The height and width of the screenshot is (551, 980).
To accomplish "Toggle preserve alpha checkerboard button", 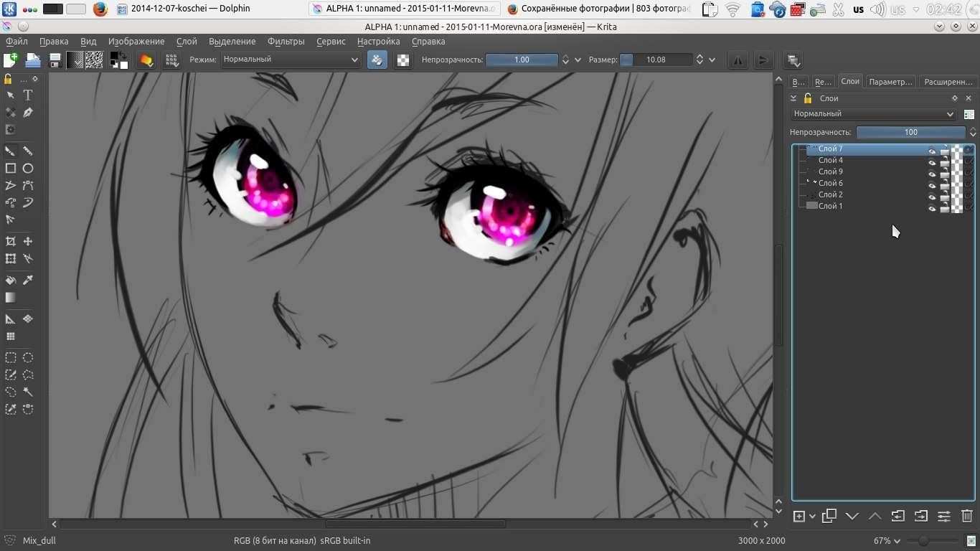I will click(x=403, y=60).
